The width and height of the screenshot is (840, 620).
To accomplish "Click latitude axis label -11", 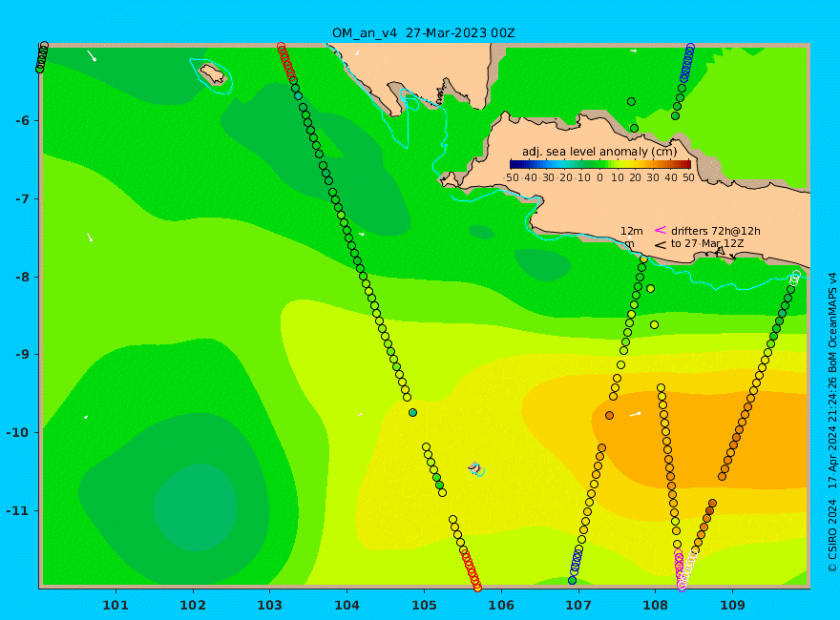I will pos(19,510).
